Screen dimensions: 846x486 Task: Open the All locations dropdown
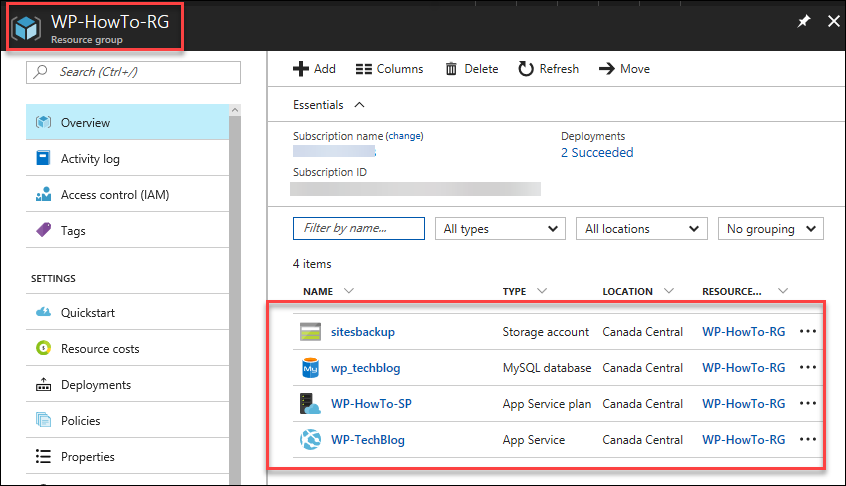pos(642,229)
